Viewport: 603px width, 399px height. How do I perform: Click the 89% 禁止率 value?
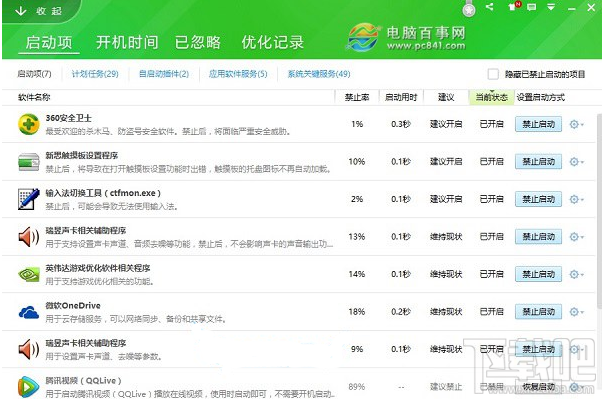pos(356,387)
